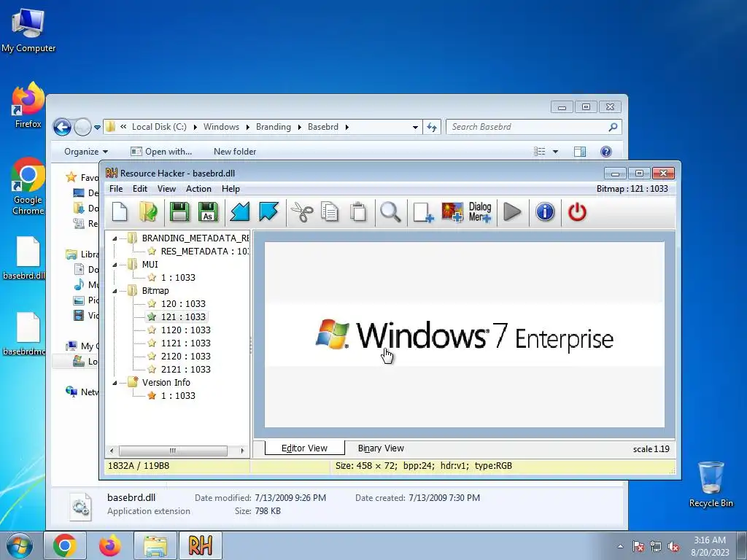Select the Google Chrome desktop icon

tap(28, 186)
